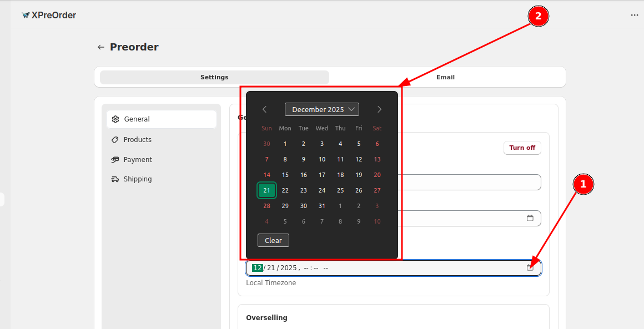Screen dimensions: 644x329
Task: Select December 15 in the calendar
Action: 285,175
